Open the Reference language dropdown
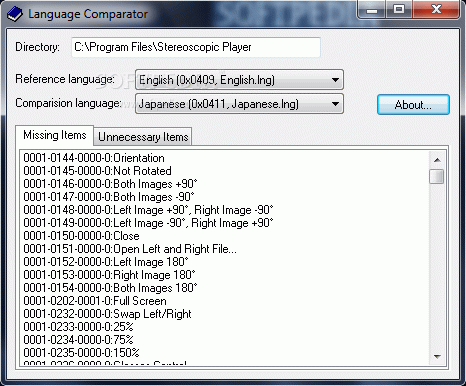466x386 pixels. 239,80
